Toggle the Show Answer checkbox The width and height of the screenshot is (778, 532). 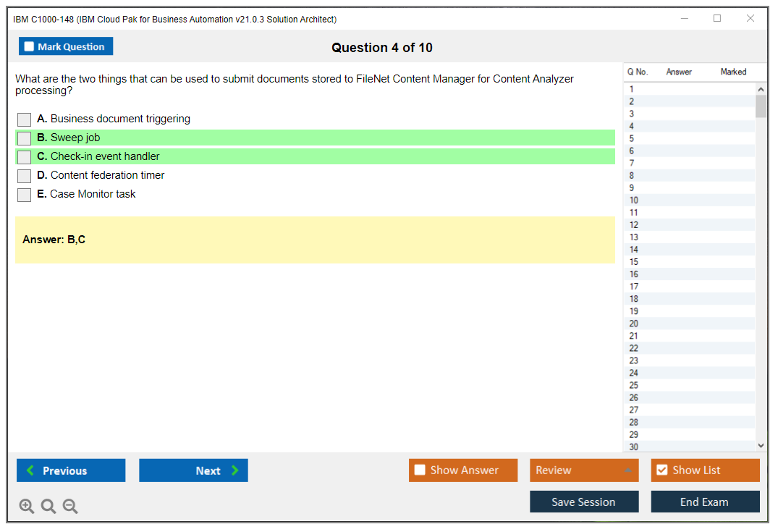(420, 470)
